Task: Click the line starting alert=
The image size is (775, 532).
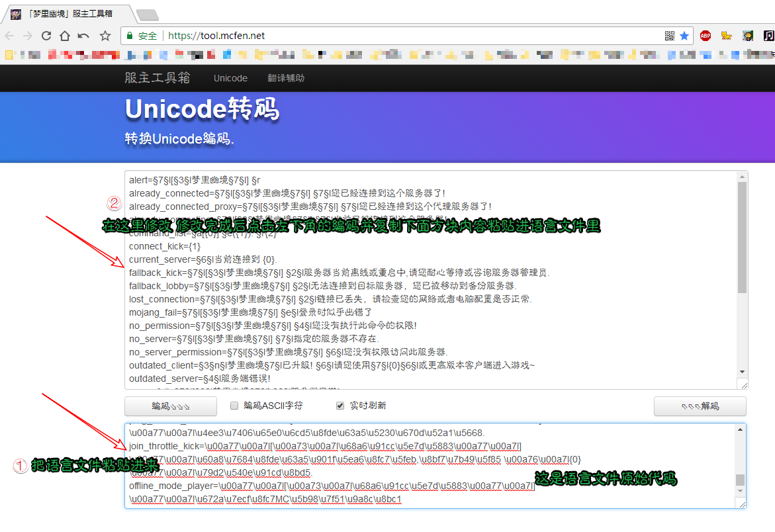Action: tap(195, 180)
